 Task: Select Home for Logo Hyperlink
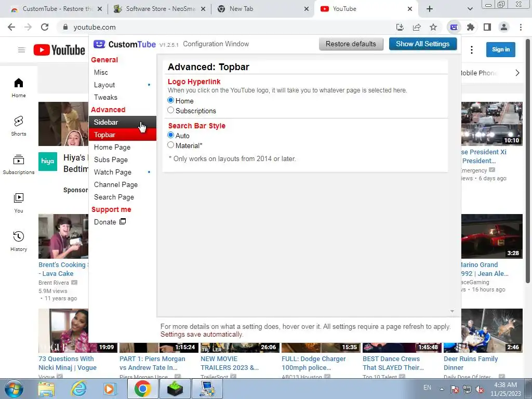(x=170, y=100)
